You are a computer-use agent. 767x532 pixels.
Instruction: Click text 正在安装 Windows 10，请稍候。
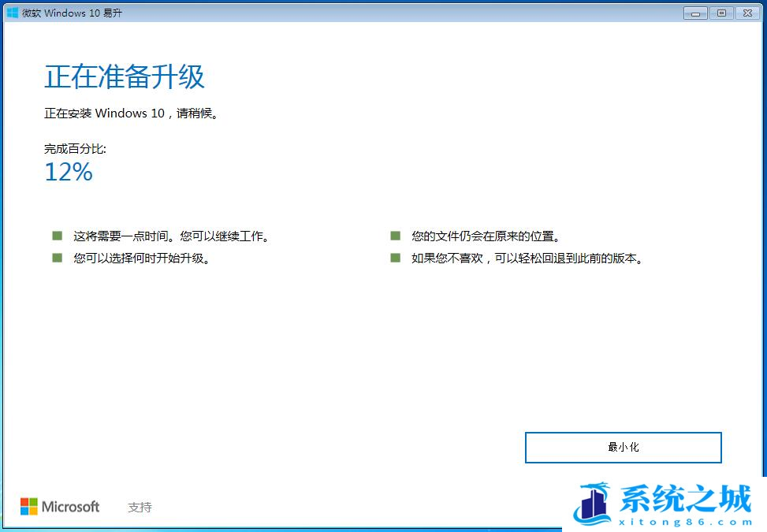pos(131,113)
